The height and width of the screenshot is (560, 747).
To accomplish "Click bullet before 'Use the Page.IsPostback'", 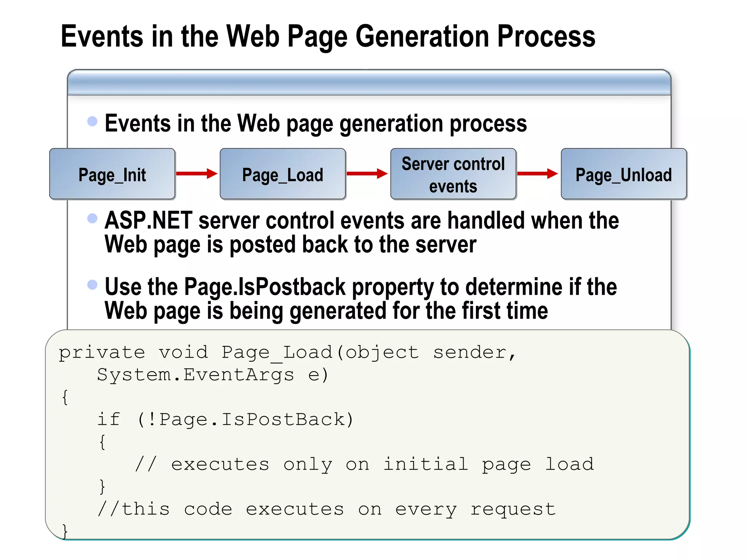I will 93,284.
